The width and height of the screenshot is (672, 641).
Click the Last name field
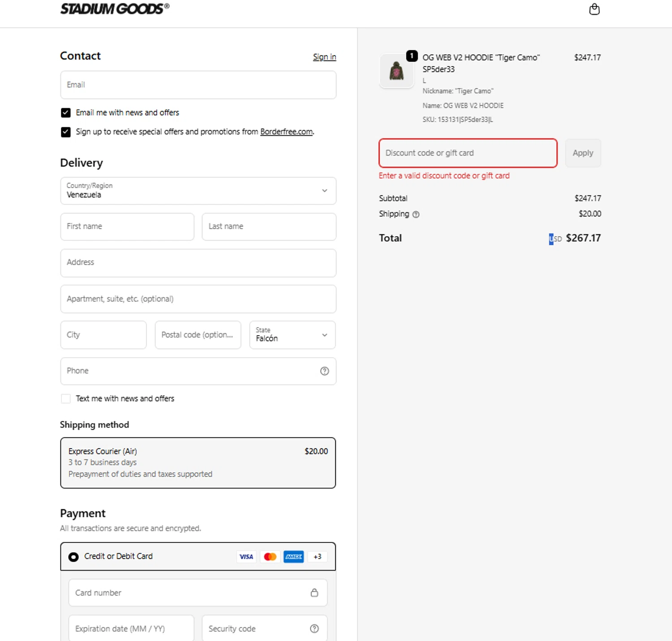click(269, 227)
